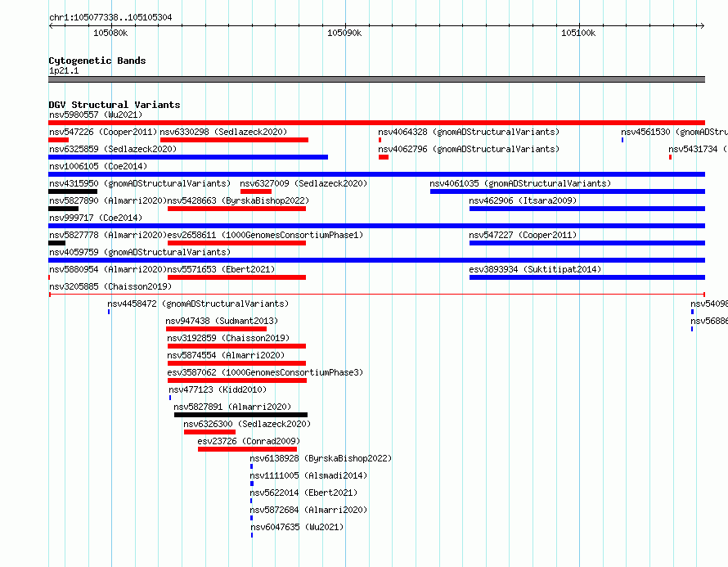Screen dimensions: 728x567
Task: Click the blue bar of nsv4061035
Action: [x=568, y=191]
